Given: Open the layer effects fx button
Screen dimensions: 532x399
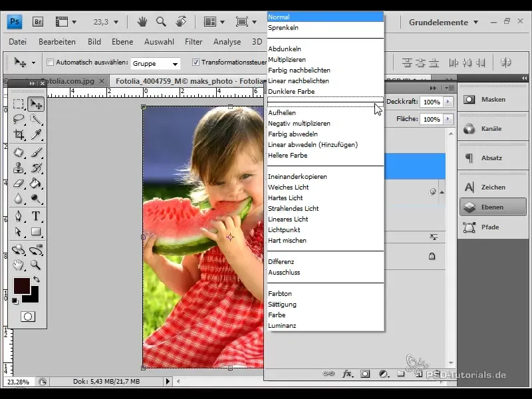Looking at the screenshot, I should tap(346, 374).
